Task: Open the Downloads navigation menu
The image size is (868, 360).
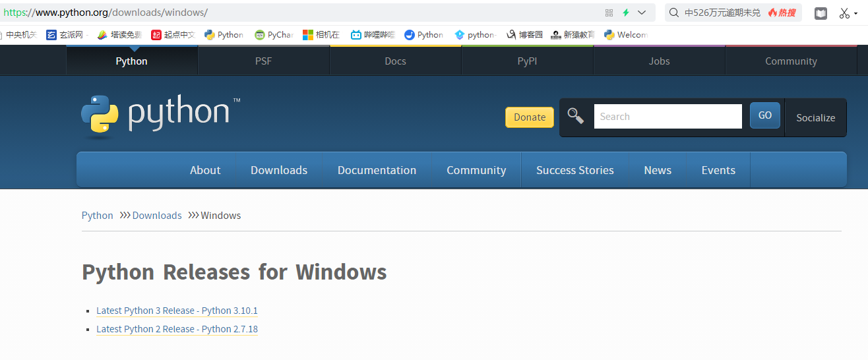Action: [279, 170]
